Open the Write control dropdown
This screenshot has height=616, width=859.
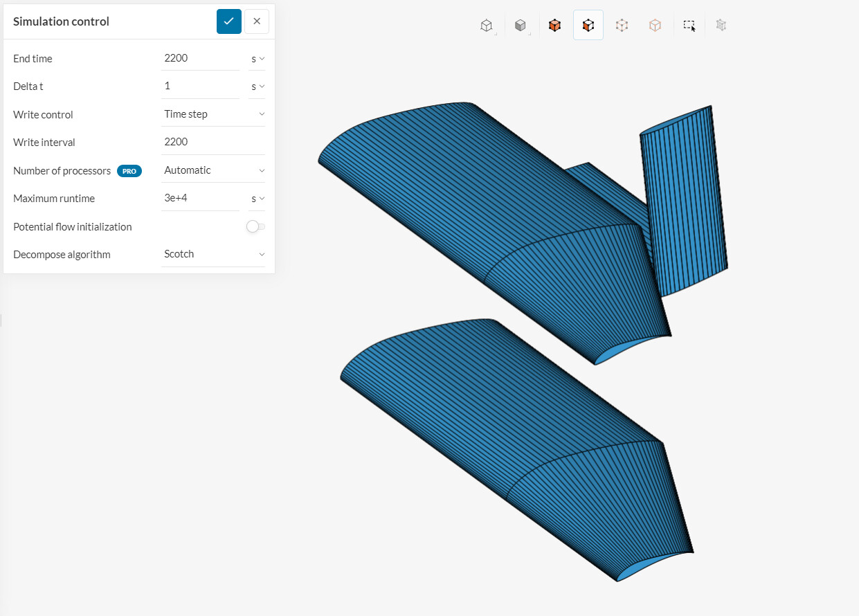coord(213,114)
